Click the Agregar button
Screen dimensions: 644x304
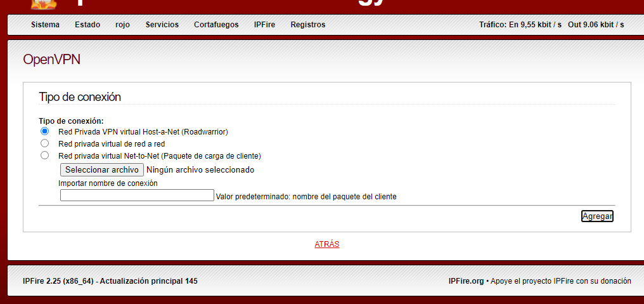click(x=597, y=216)
